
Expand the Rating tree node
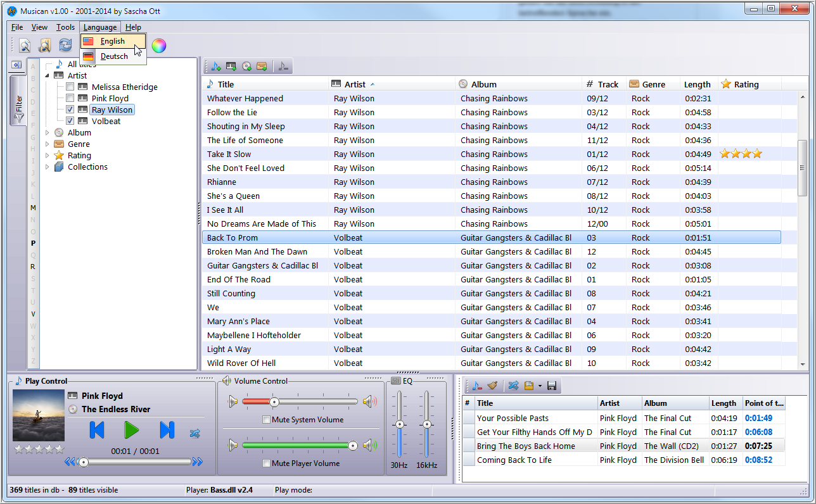[47, 155]
